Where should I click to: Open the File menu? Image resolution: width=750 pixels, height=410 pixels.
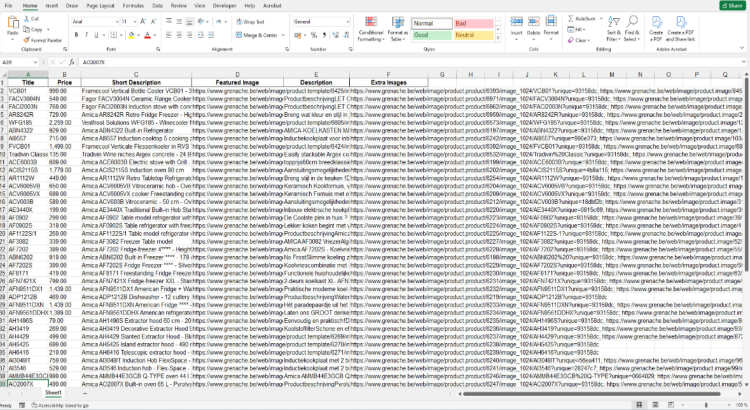click(8, 6)
